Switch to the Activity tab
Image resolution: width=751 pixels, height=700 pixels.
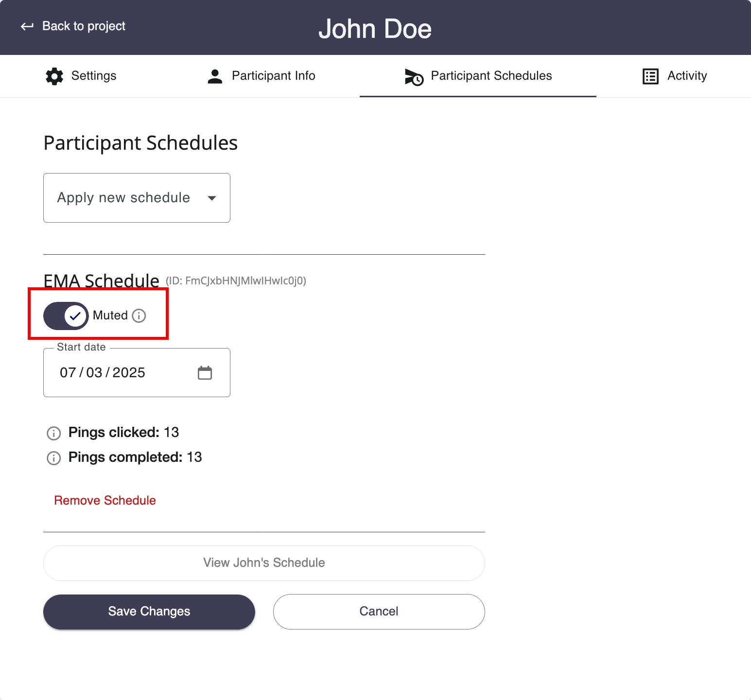[x=675, y=76]
